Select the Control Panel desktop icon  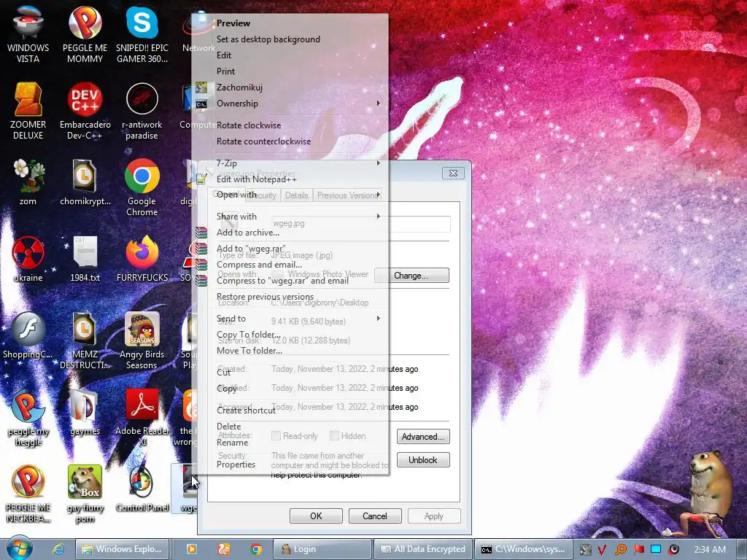(142, 489)
